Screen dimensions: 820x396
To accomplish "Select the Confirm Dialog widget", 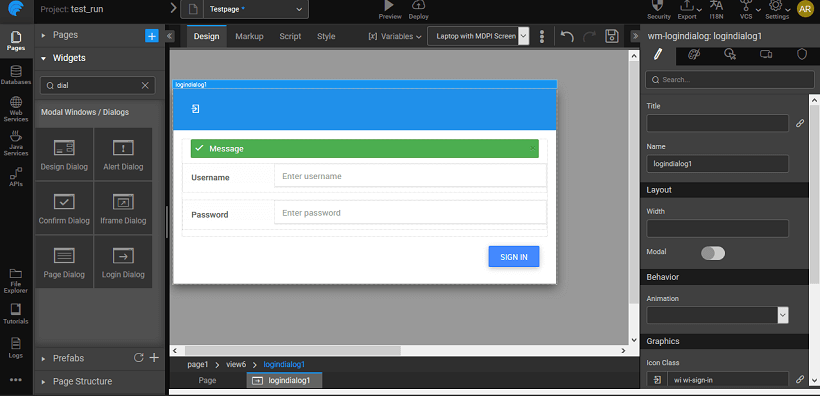I will (64, 209).
